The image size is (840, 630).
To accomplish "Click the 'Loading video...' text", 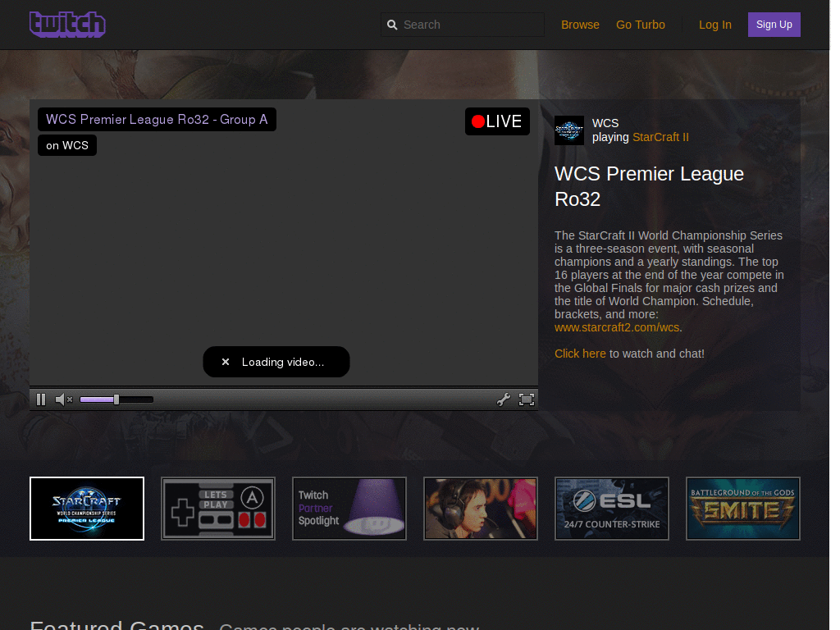I will (x=283, y=362).
